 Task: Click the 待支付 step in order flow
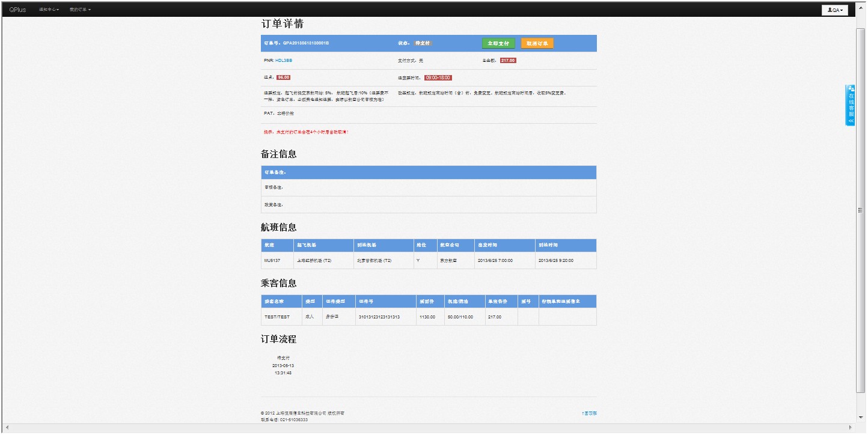point(283,357)
